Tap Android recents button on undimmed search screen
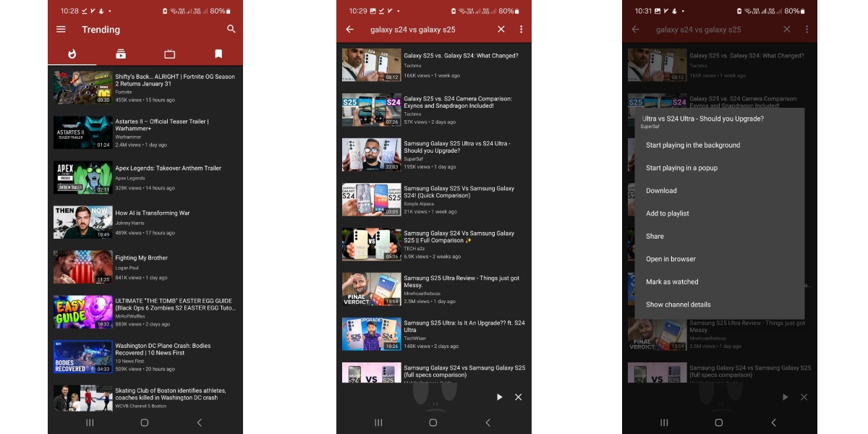This screenshot has width=868, height=434. click(x=378, y=422)
